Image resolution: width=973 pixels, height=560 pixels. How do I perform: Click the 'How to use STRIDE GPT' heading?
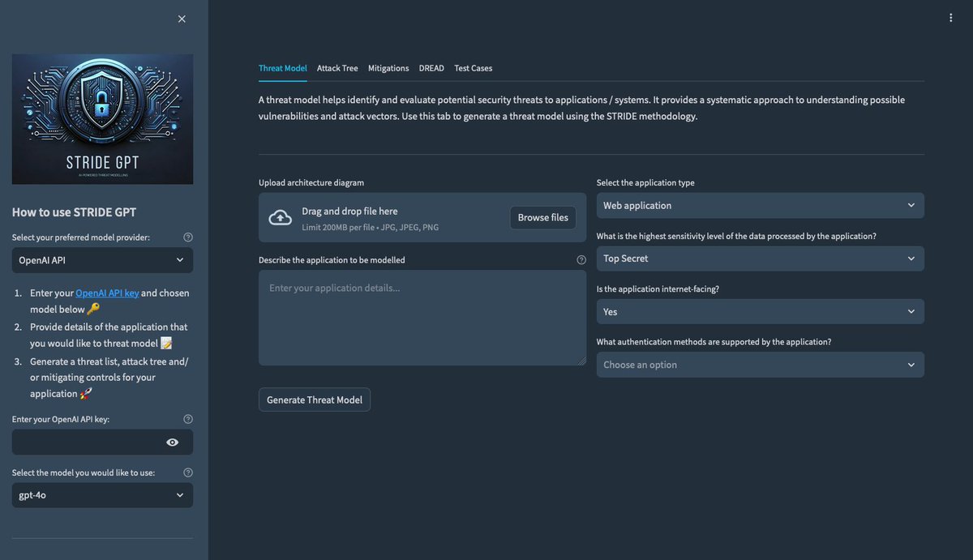tap(74, 212)
